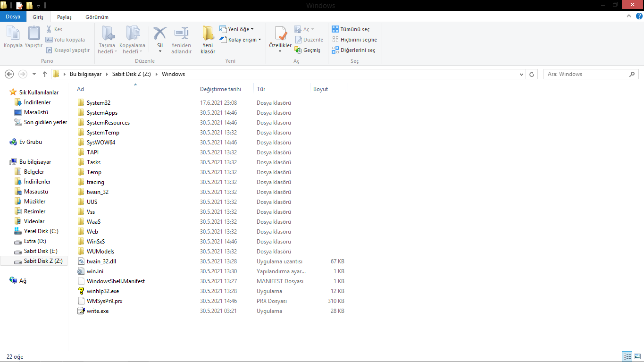
Task: Switch to large icons view in status bar
Action: 637,356
